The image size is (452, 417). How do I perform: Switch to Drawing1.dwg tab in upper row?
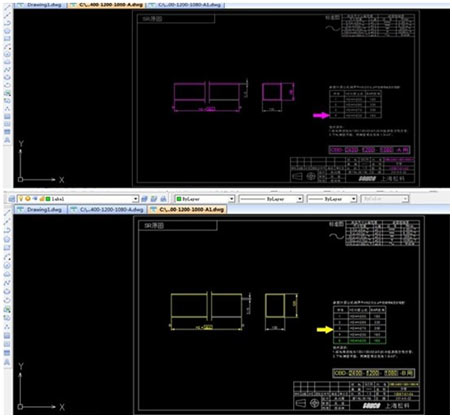(x=40, y=5)
